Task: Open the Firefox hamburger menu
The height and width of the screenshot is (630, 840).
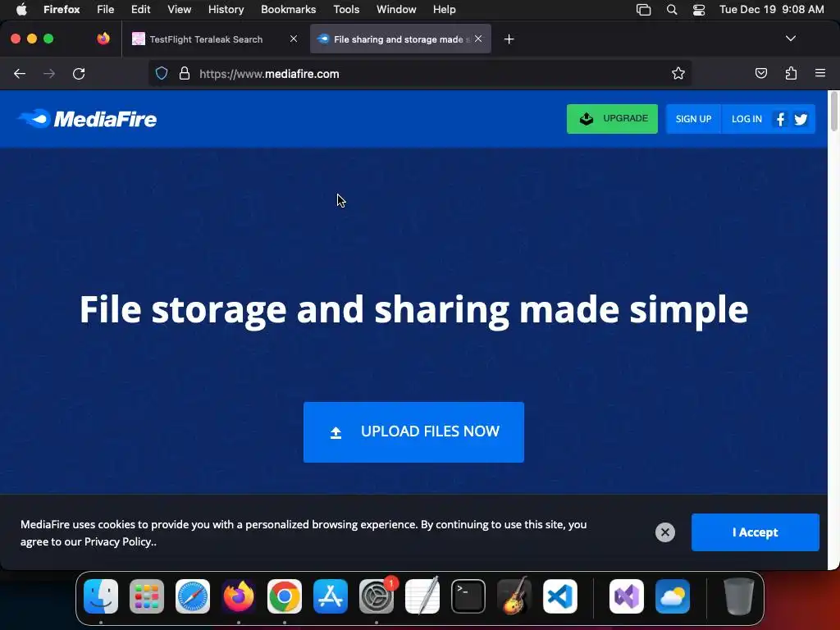Action: click(x=820, y=73)
